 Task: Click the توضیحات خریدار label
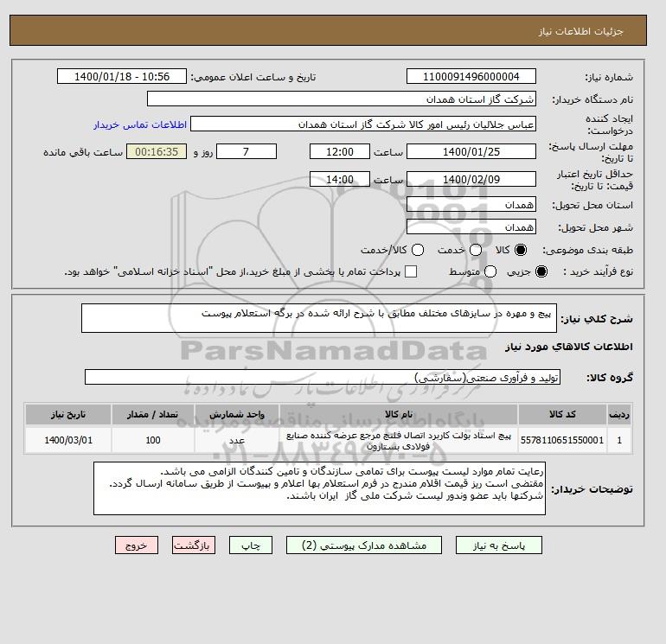point(592,489)
